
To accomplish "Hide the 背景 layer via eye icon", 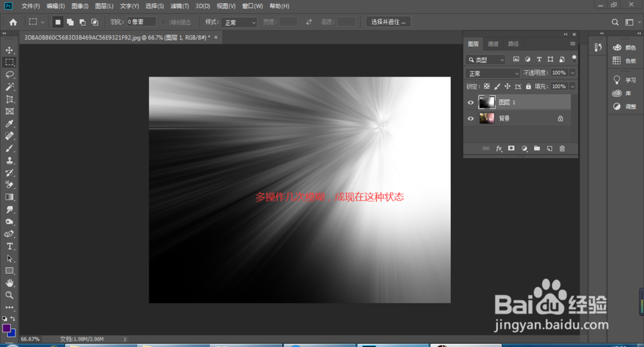I will (x=471, y=118).
